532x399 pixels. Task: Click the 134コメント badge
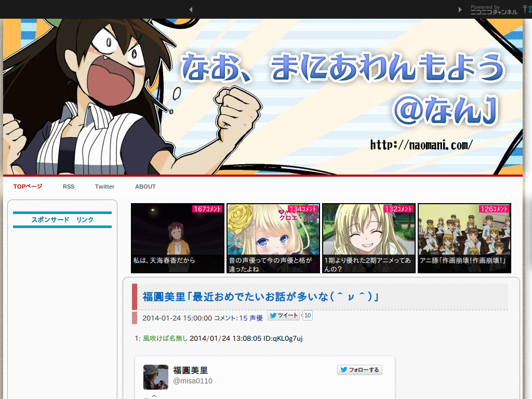303,209
